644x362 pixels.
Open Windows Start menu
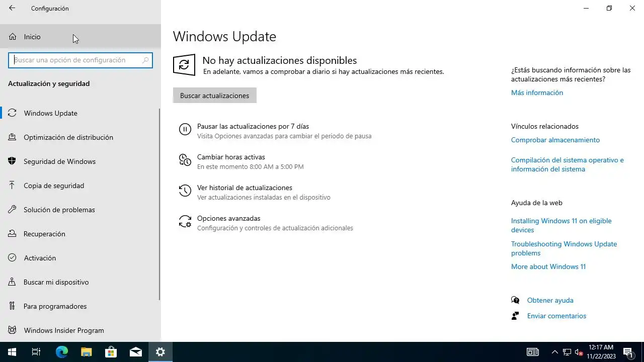[x=12, y=352]
